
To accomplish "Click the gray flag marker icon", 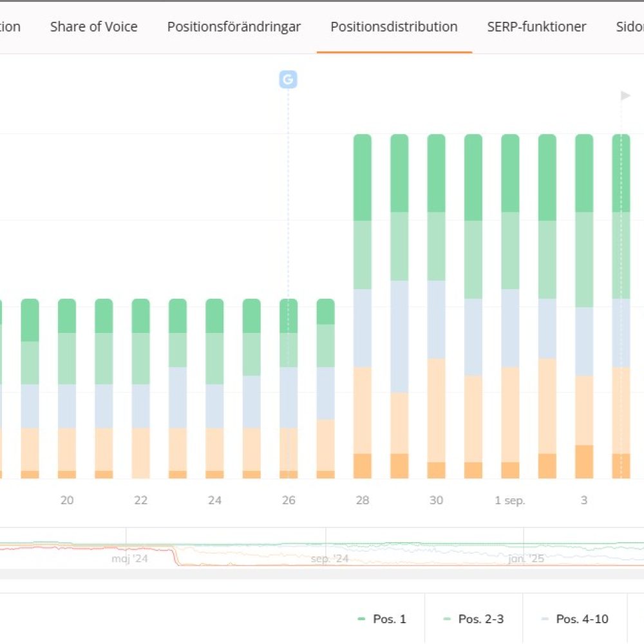I will [x=625, y=96].
